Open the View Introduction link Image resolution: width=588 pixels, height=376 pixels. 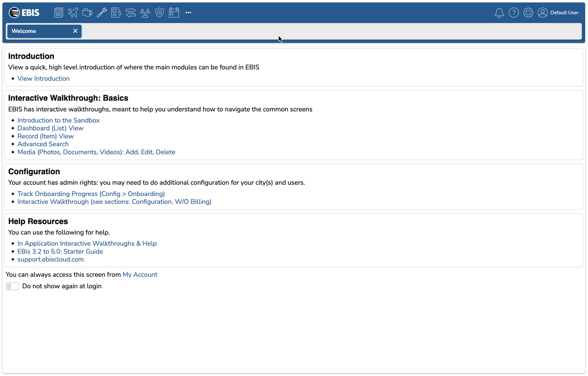(43, 79)
